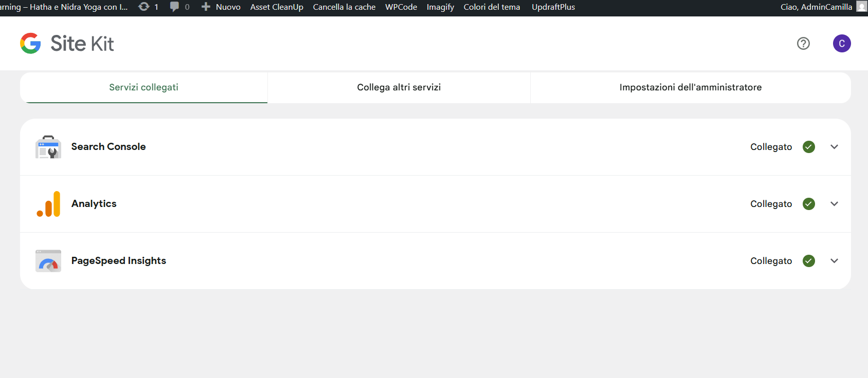Open the Impostazioni dell'amministratore tab

tap(690, 87)
